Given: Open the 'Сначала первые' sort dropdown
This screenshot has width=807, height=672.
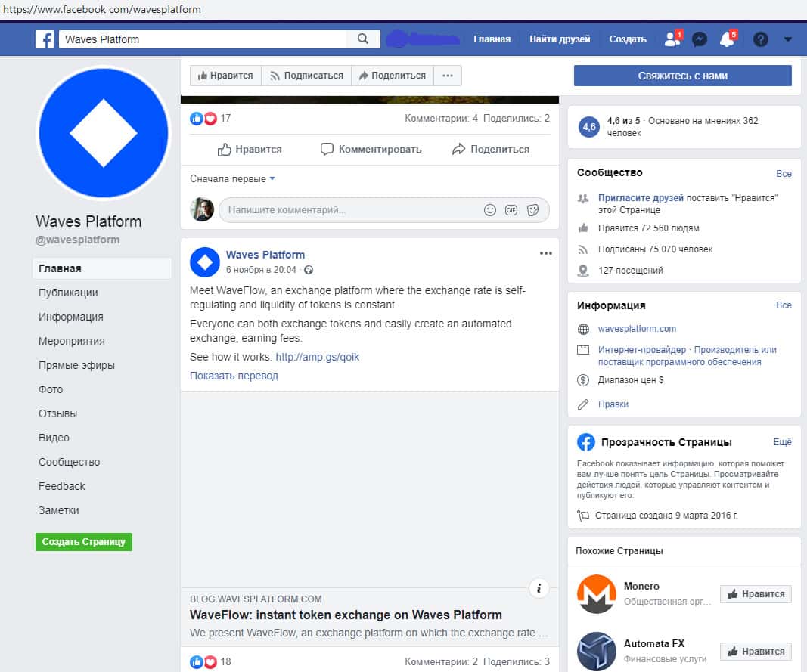Looking at the screenshot, I should (232, 179).
